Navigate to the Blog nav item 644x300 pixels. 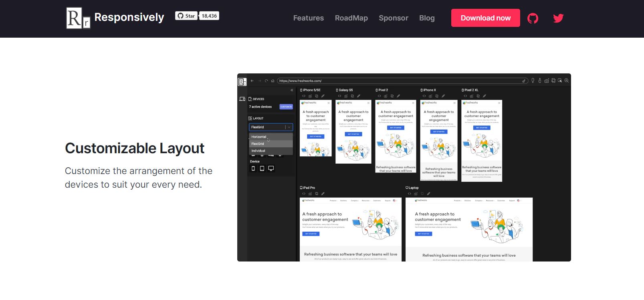coord(427,18)
